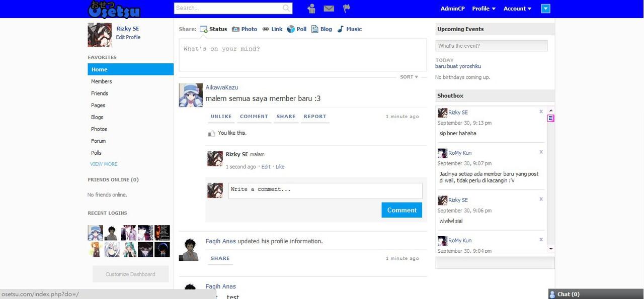This screenshot has width=644, height=299.
Task: Like the 'malam' comment
Action: (x=280, y=167)
